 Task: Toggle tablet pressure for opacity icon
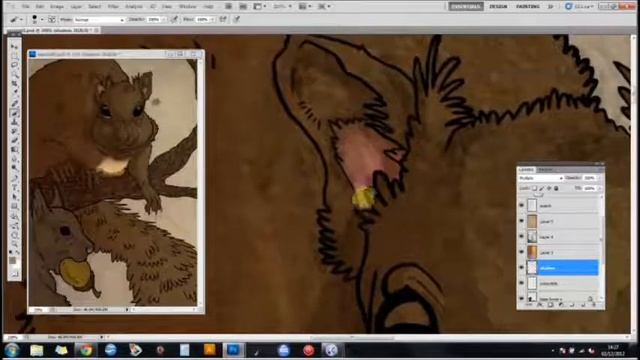coord(174,20)
